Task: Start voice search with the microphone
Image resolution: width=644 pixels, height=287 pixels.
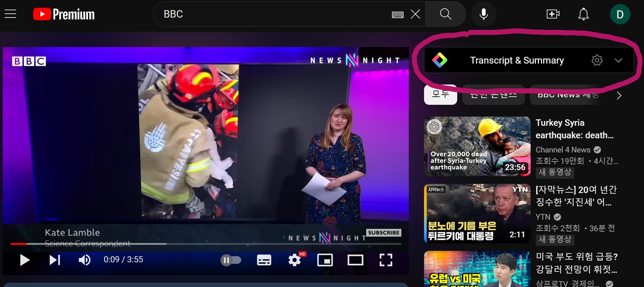Action: tap(484, 14)
